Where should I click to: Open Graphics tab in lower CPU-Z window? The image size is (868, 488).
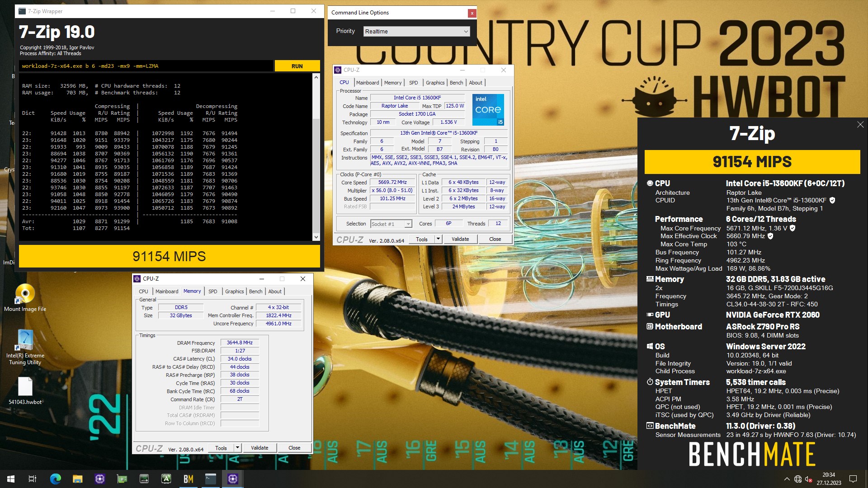[x=234, y=291]
